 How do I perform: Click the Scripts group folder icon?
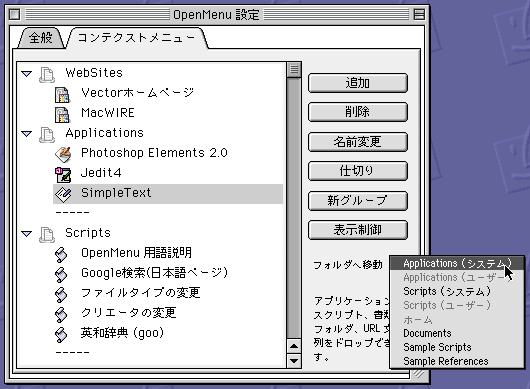(x=47, y=234)
